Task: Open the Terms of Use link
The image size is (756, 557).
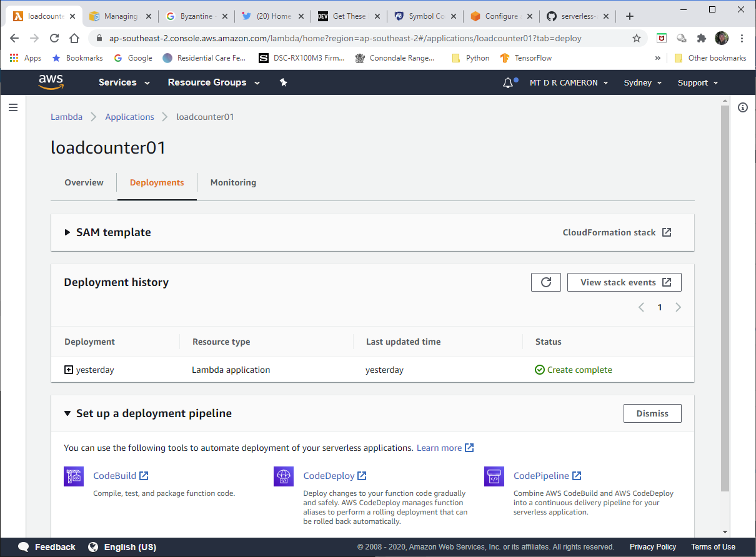Action: (x=713, y=547)
